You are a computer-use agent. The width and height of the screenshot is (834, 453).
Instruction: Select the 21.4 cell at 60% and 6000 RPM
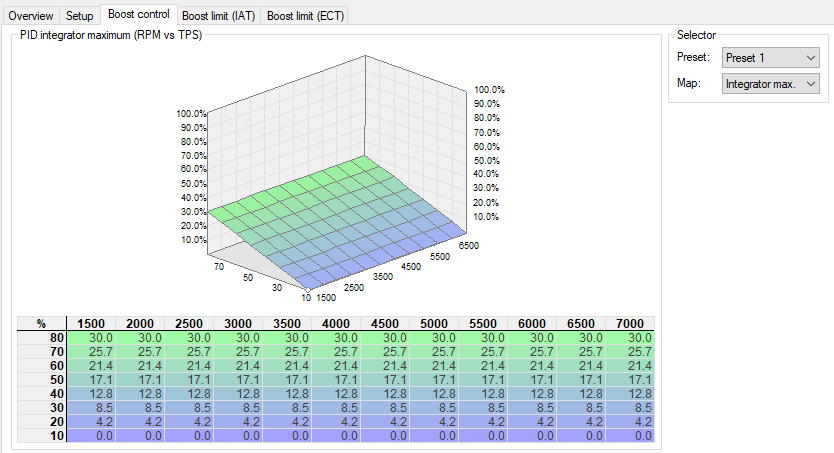coord(531,365)
